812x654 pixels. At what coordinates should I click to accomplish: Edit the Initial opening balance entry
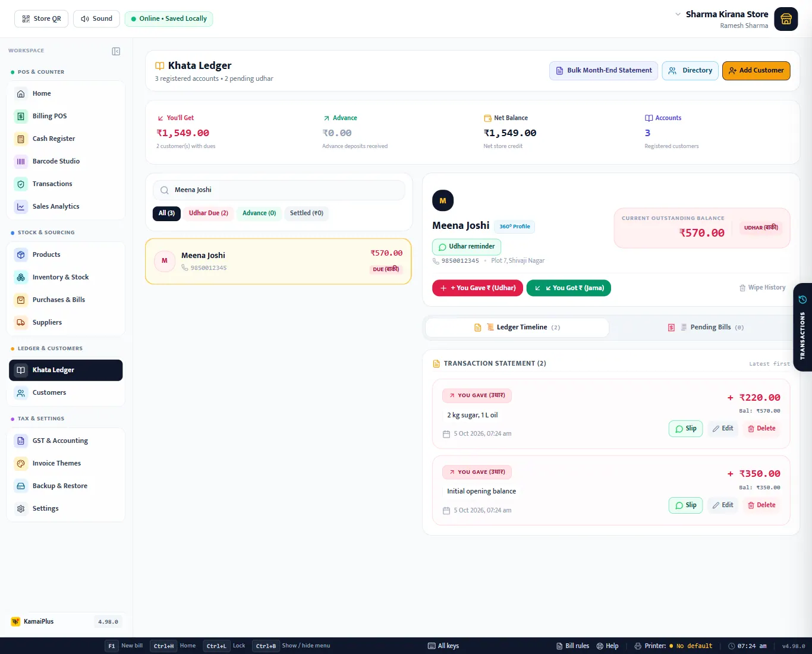tap(723, 505)
